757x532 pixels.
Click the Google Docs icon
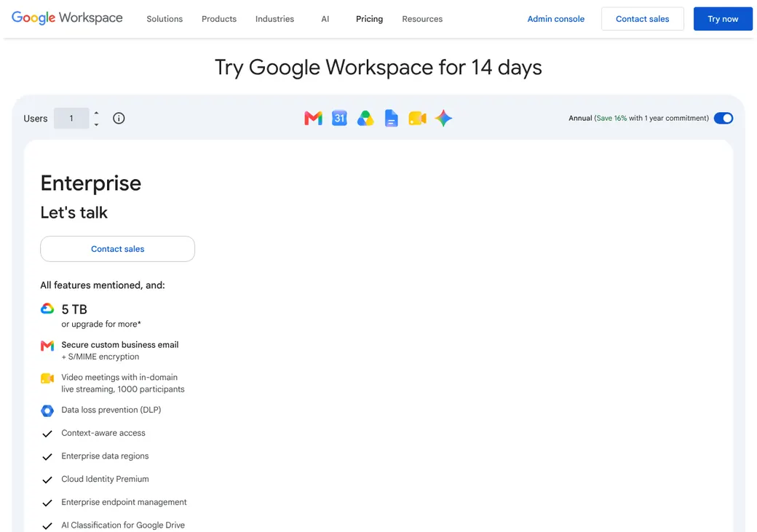[392, 119]
